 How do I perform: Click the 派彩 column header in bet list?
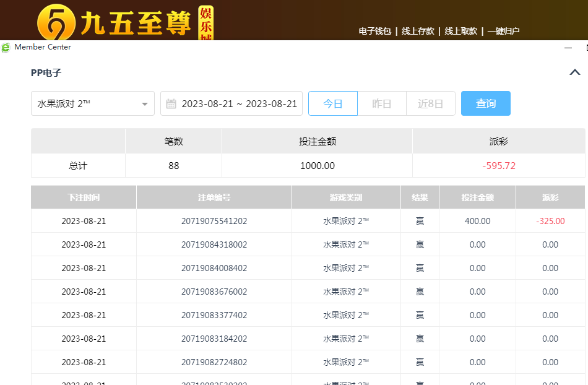(x=550, y=197)
